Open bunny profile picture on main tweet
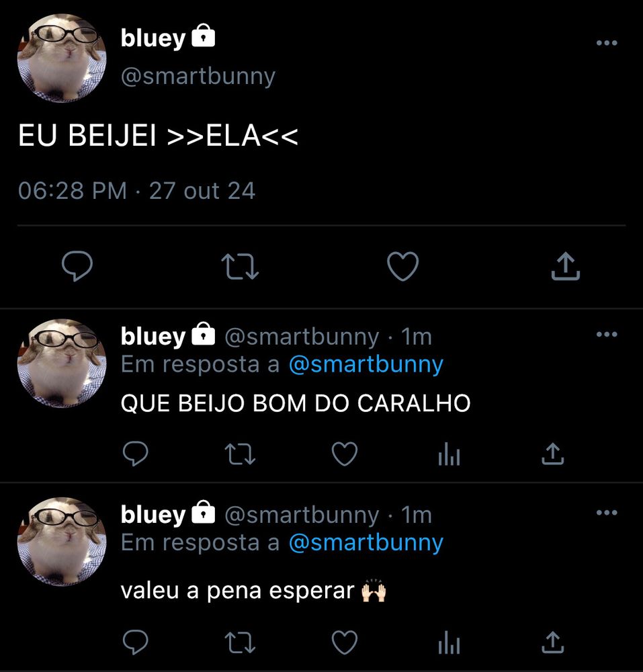 62,58
